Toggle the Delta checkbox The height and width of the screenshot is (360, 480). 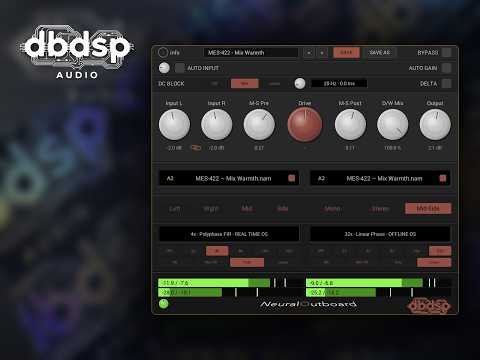[447, 83]
